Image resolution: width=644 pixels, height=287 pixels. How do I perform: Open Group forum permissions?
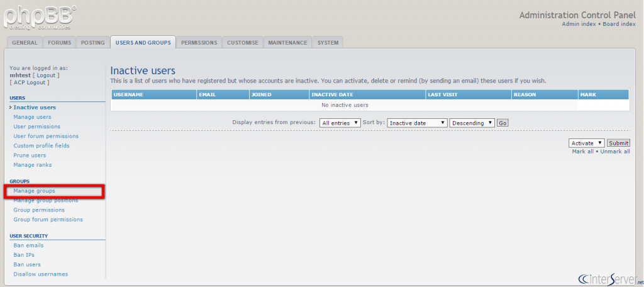point(48,220)
